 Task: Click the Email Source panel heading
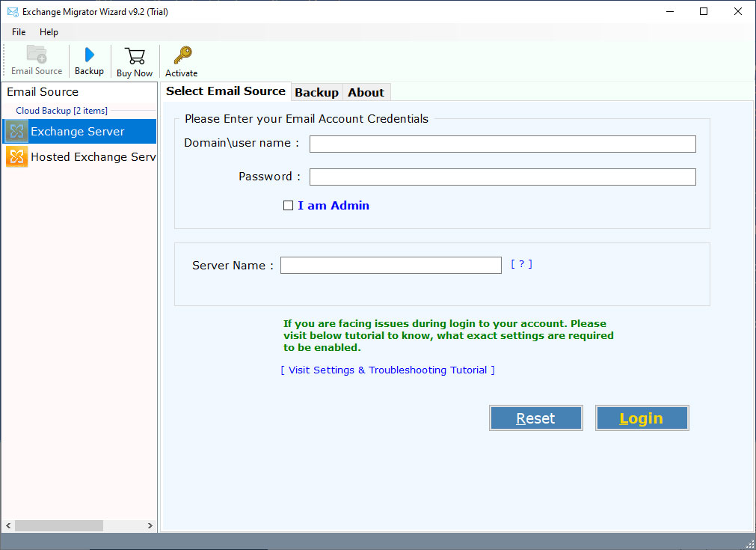(43, 91)
